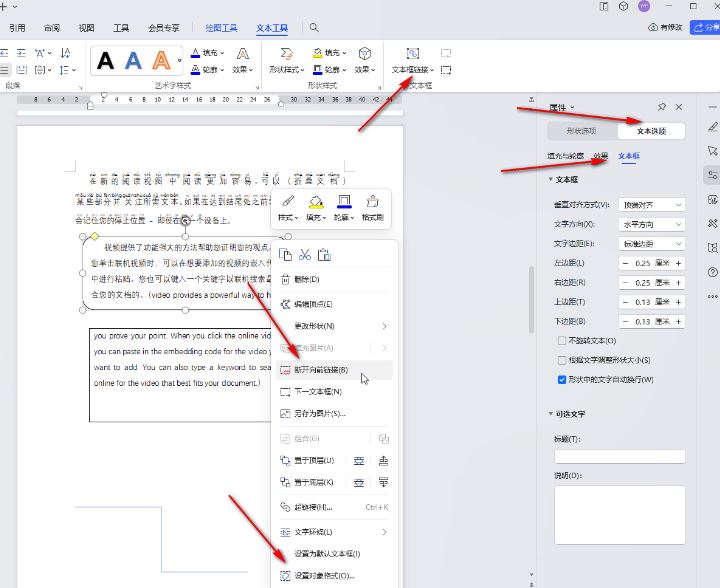The image size is (720, 588).
Task: Choose 删除(D) from the context menu
Action: pos(334,279)
